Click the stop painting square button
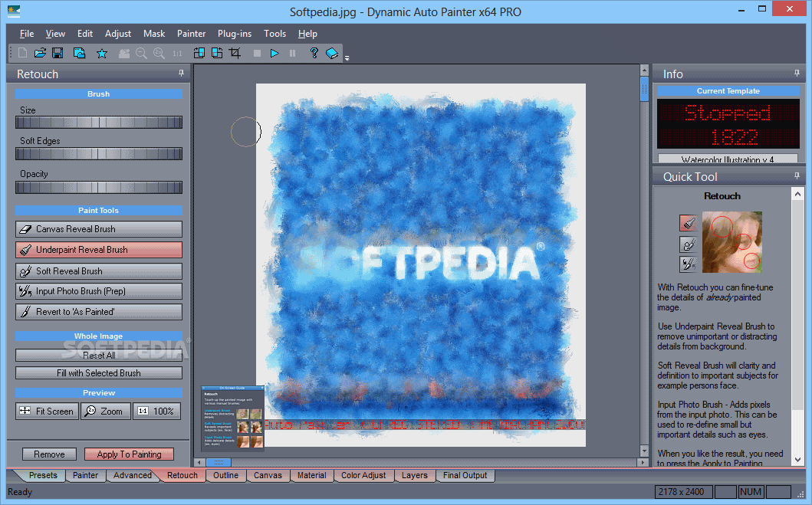The width and height of the screenshot is (812, 505). coord(257,54)
